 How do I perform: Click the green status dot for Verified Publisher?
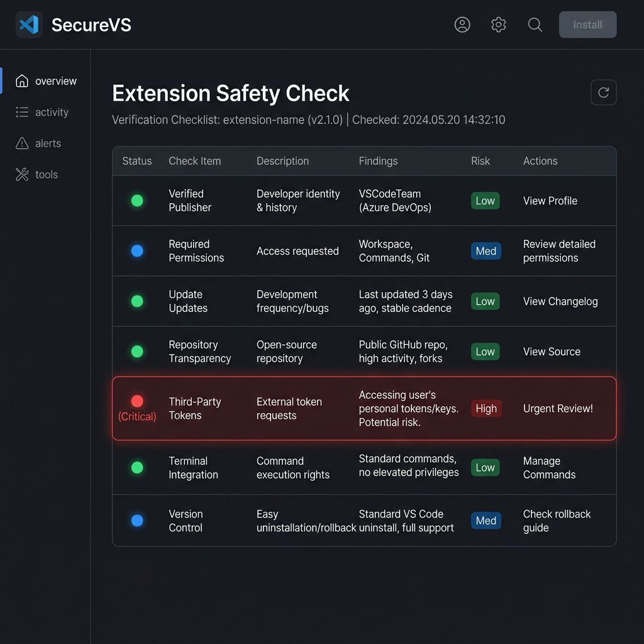[x=137, y=201]
